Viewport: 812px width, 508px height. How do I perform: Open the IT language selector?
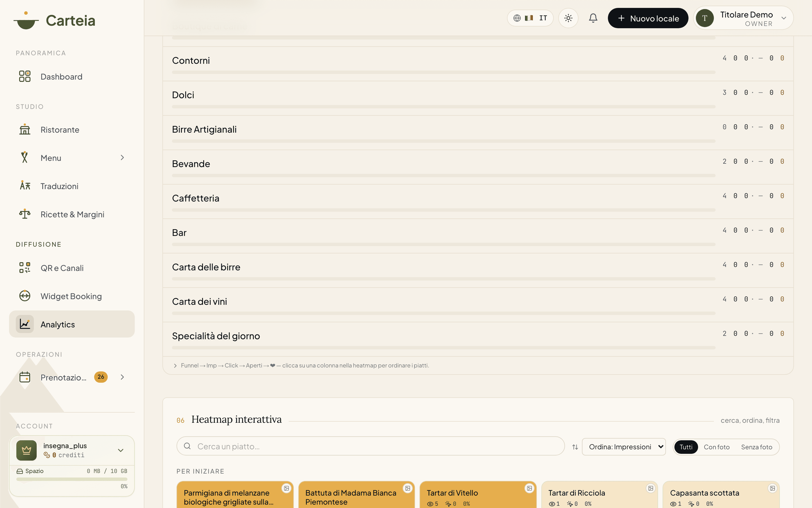tap(530, 18)
